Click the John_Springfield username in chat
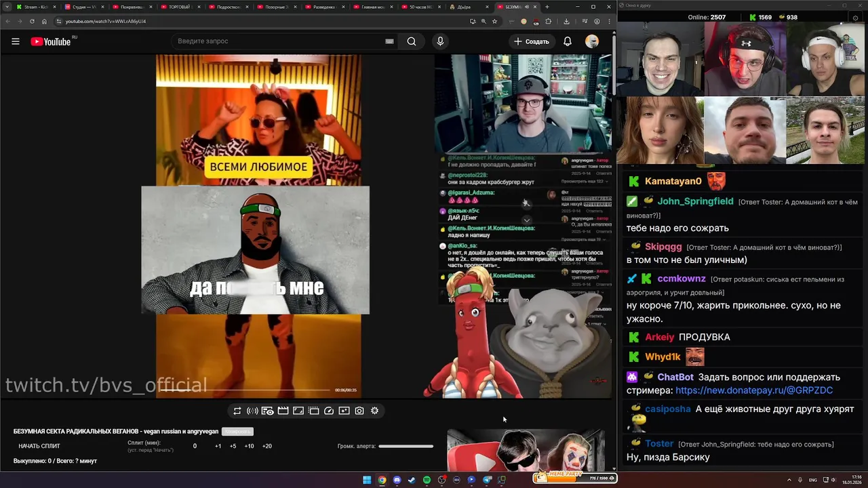The height and width of the screenshot is (488, 868). pos(695,201)
